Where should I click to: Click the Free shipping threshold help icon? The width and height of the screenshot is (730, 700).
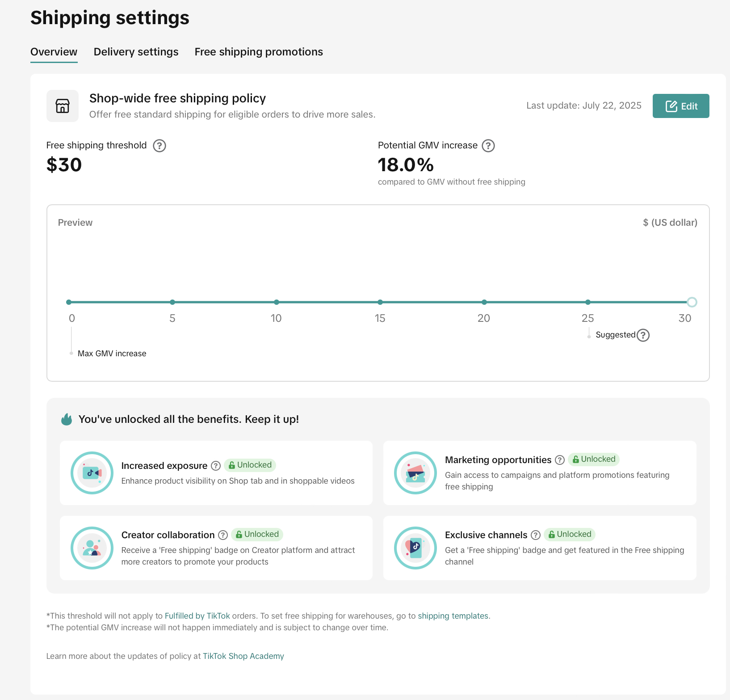click(x=159, y=146)
